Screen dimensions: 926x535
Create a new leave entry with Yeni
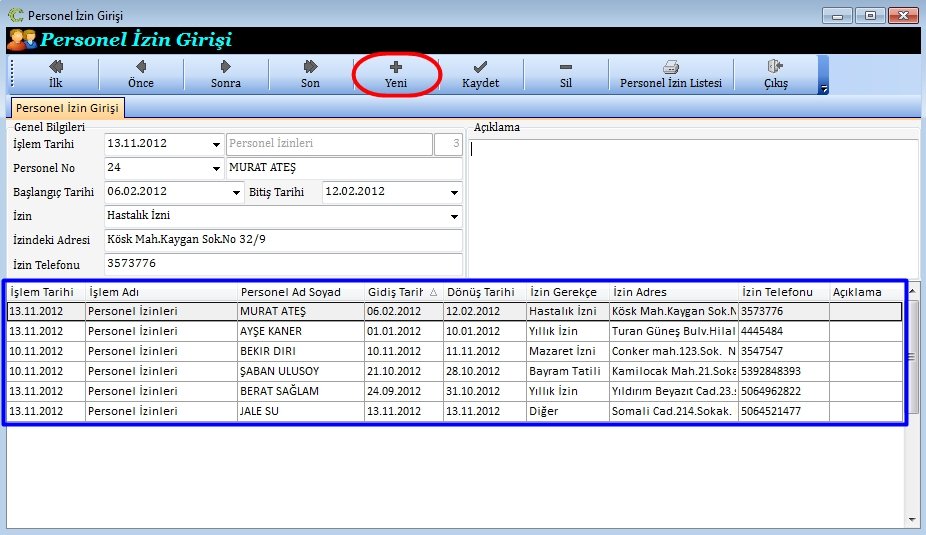[396, 75]
